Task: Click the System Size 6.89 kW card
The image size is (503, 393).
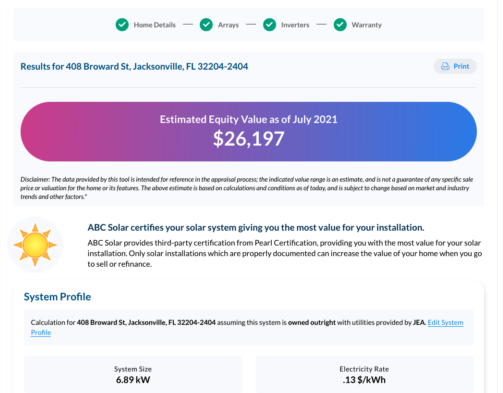Action: [133, 374]
